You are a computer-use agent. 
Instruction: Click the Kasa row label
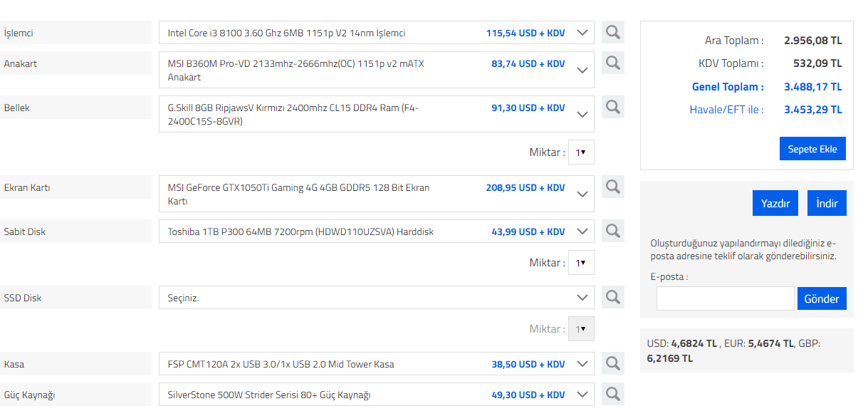[x=14, y=364]
